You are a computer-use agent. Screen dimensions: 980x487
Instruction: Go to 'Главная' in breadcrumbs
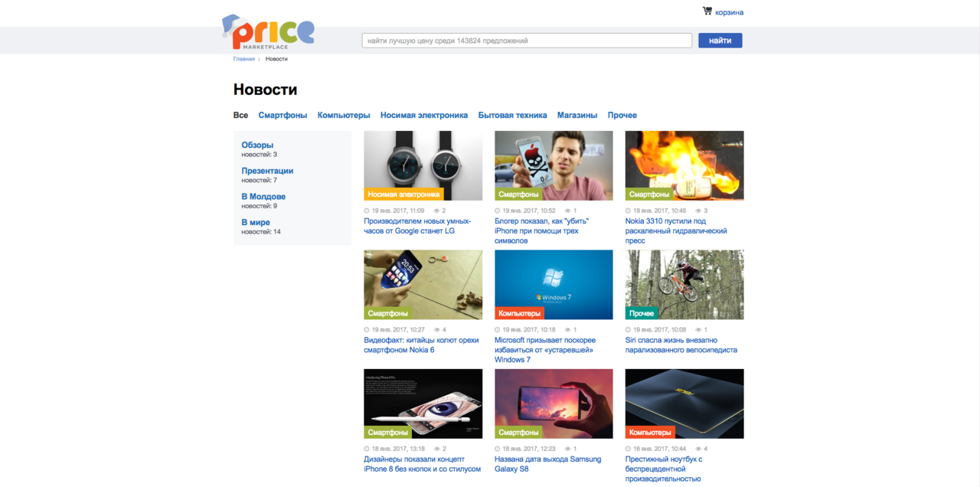click(244, 59)
